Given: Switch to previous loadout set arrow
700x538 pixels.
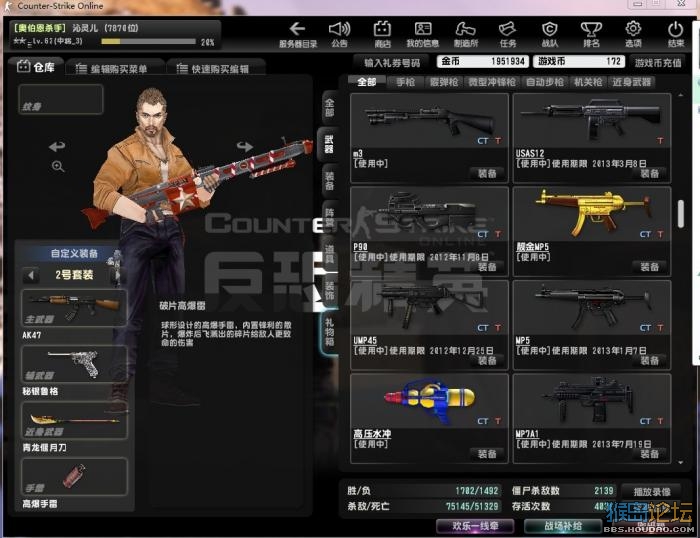Looking at the screenshot, I should coord(31,275).
